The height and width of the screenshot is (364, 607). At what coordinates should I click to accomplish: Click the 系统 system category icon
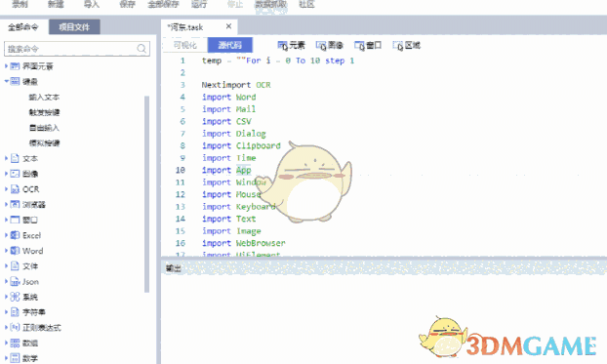[x=15, y=297]
